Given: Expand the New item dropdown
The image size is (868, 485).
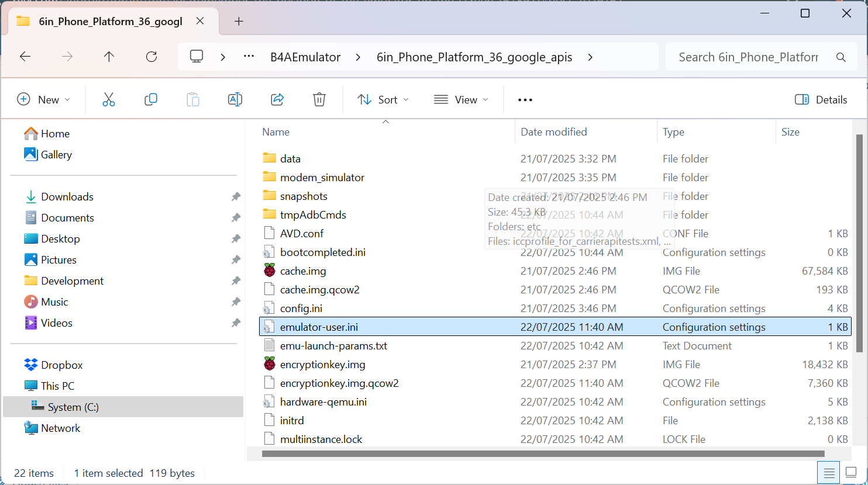Looking at the screenshot, I should 44,99.
